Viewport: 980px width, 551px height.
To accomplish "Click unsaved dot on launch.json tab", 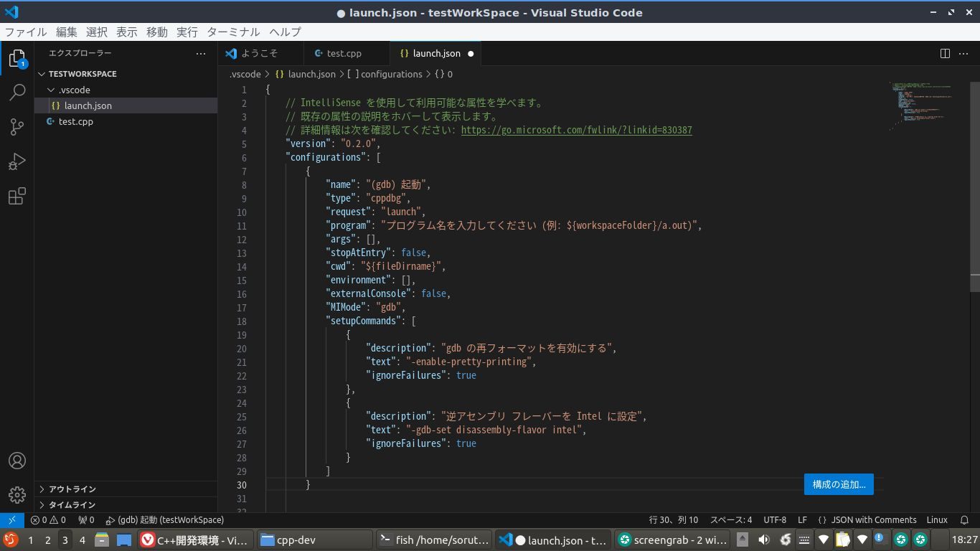I will [471, 54].
